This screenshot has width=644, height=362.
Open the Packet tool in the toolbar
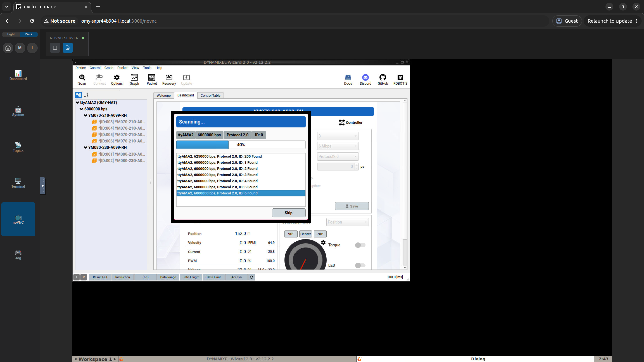[152, 79]
